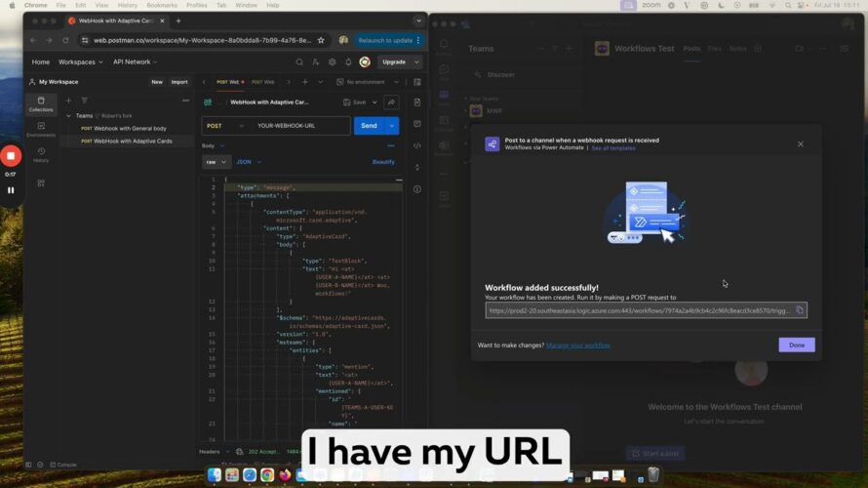
Task: Pause the screen recording
Action: coord(11,190)
